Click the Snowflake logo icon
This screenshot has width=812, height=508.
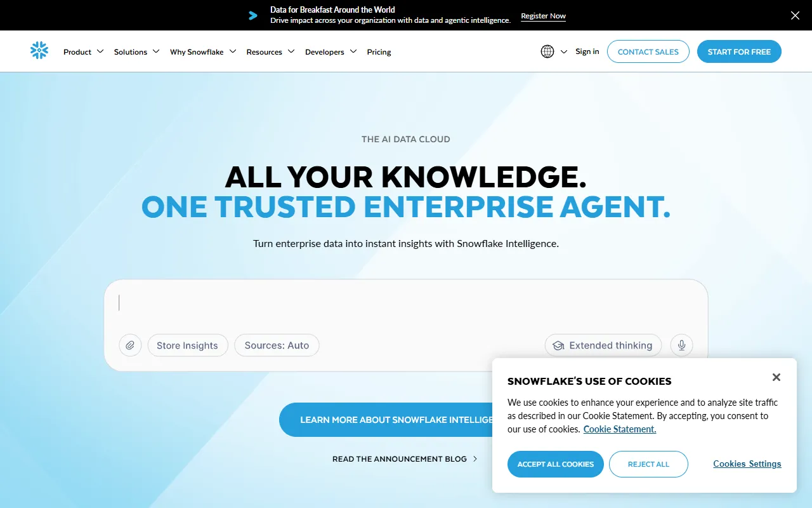pyautogui.click(x=39, y=51)
